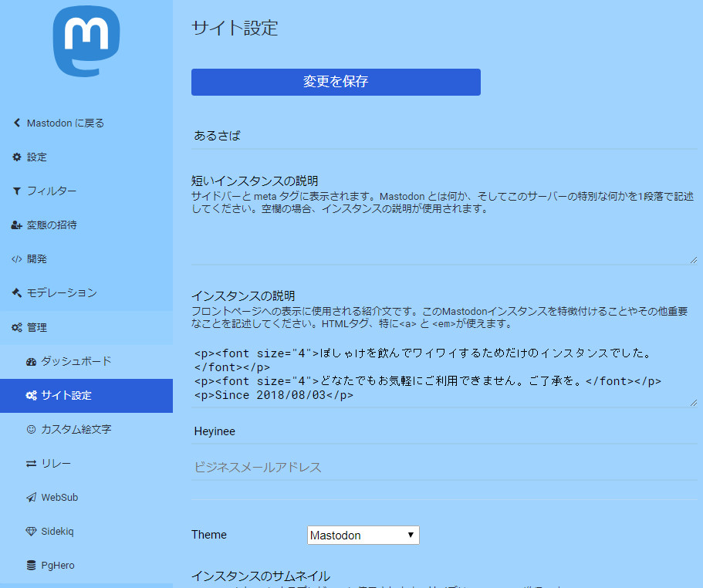
Task: Click the ビジネスメールアドレス input field
Action: pos(444,468)
